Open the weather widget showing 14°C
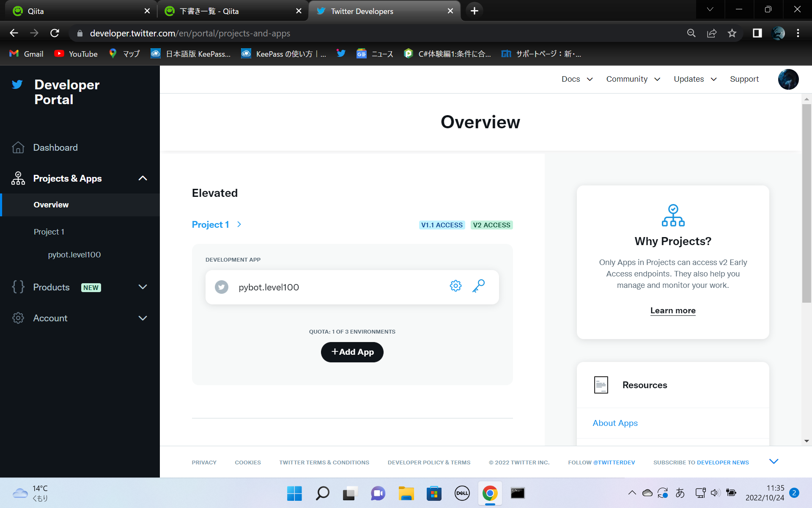This screenshot has width=812, height=508. [30, 493]
